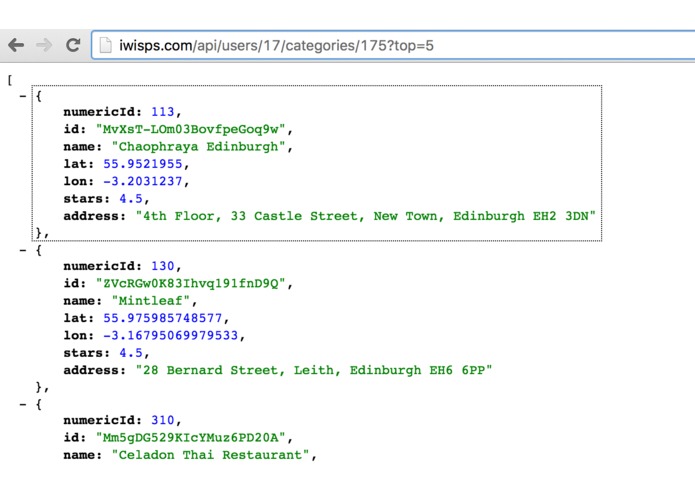This screenshot has width=695, height=494.
Task: Click the page icon in the address bar
Action: [105, 45]
